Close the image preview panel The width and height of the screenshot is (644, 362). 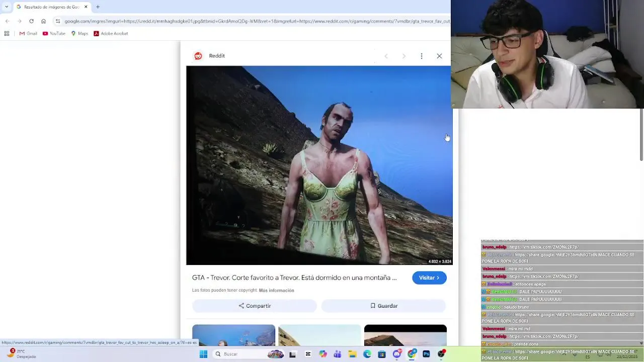(439, 56)
